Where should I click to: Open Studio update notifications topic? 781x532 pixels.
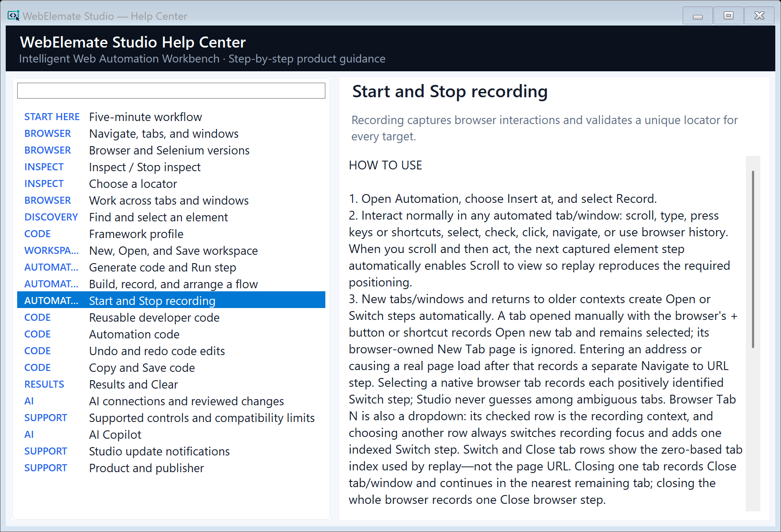tap(171, 451)
